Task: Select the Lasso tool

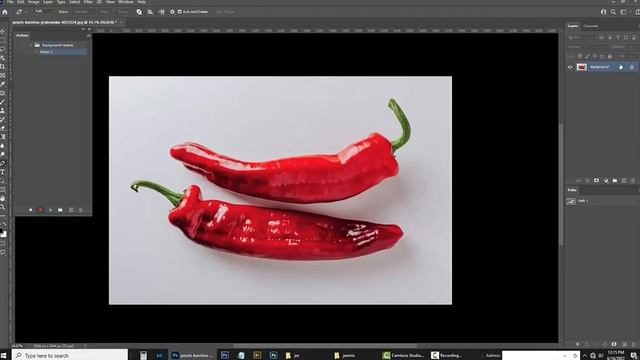Action: pos(3,49)
